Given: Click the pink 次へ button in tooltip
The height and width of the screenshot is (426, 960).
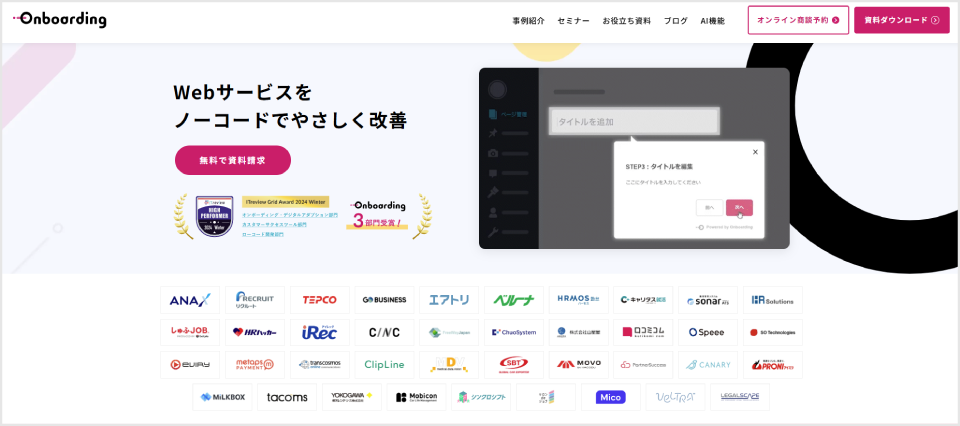Looking at the screenshot, I should point(740,207).
